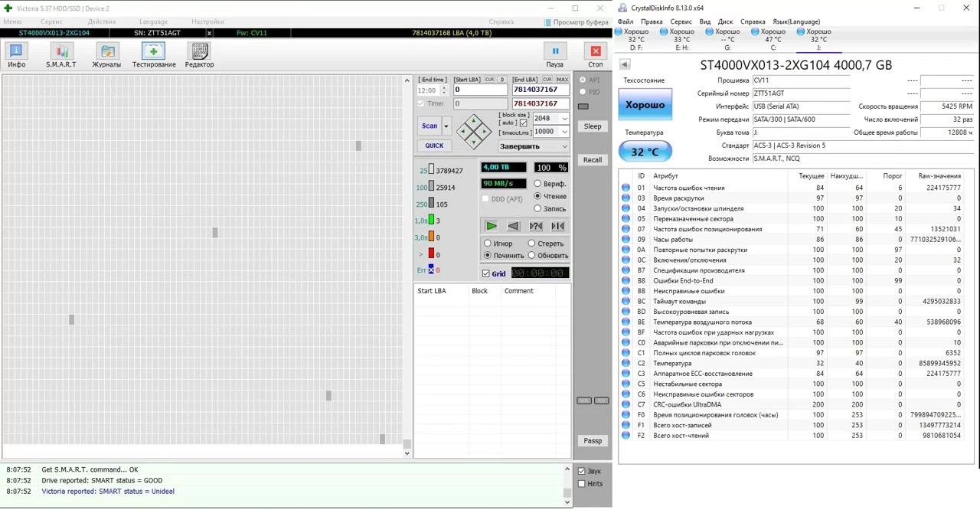Click the Passp button
The height and width of the screenshot is (510, 980).
(593, 441)
